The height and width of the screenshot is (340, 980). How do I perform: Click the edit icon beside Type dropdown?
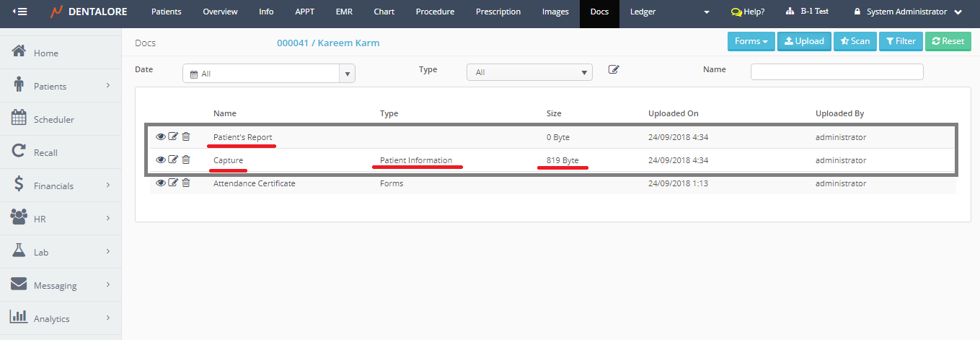click(614, 70)
